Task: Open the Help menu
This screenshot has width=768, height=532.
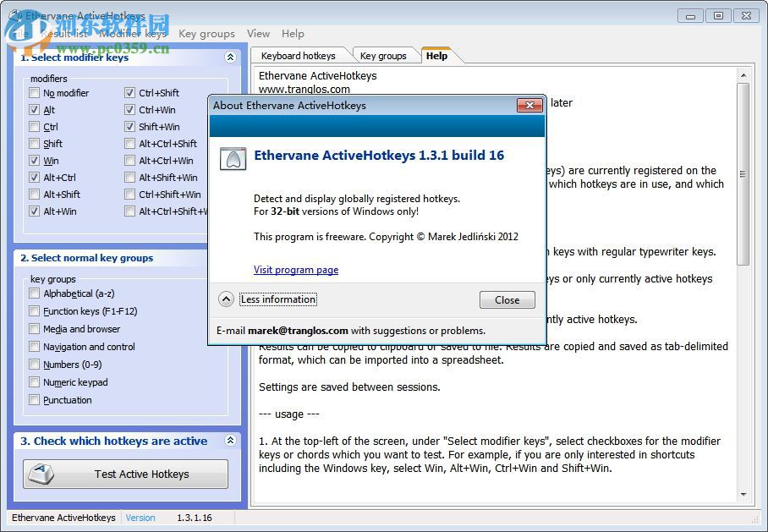Action: [x=293, y=34]
